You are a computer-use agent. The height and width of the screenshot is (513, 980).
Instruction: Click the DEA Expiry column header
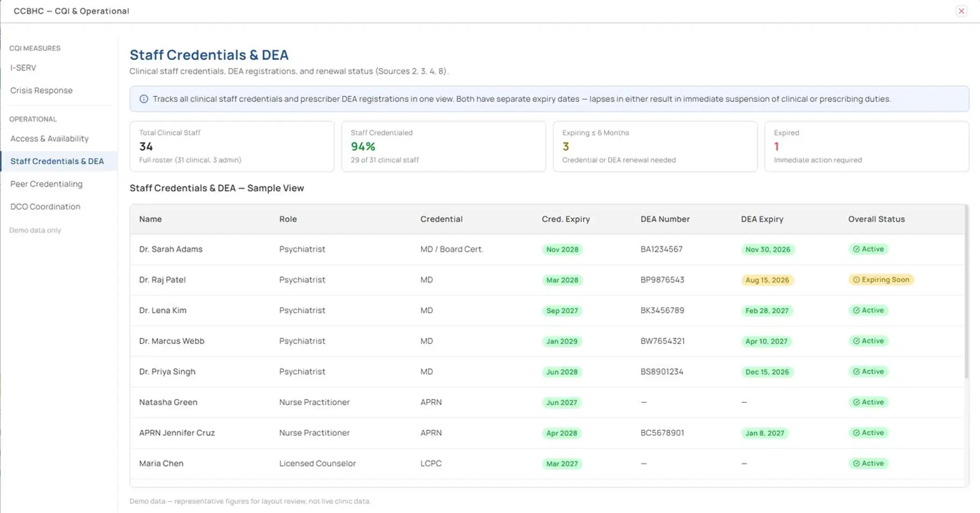tap(762, 219)
